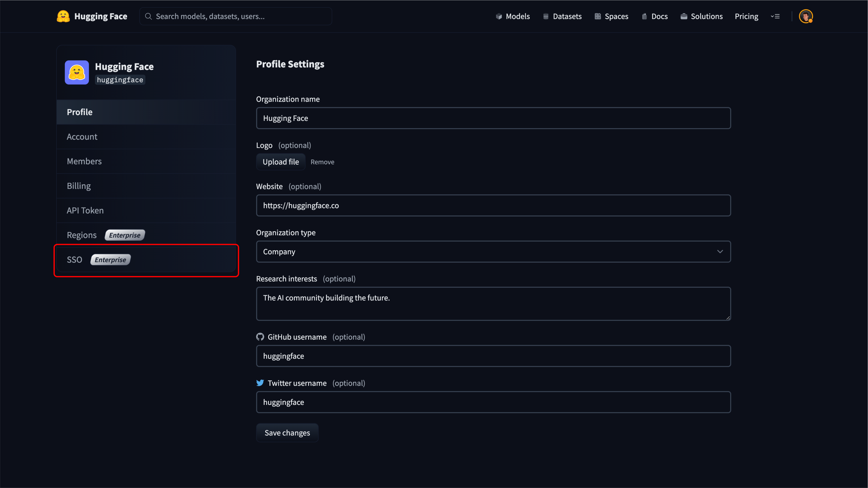The height and width of the screenshot is (488, 868).
Task: Click the Docs navigation icon
Action: click(x=645, y=16)
